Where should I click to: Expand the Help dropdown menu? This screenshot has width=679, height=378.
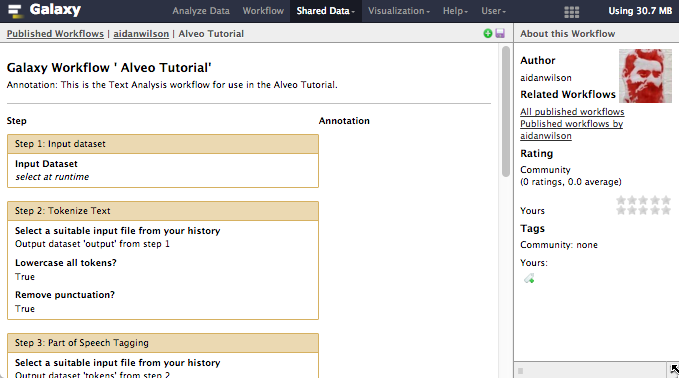pyautogui.click(x=455, y=11)
